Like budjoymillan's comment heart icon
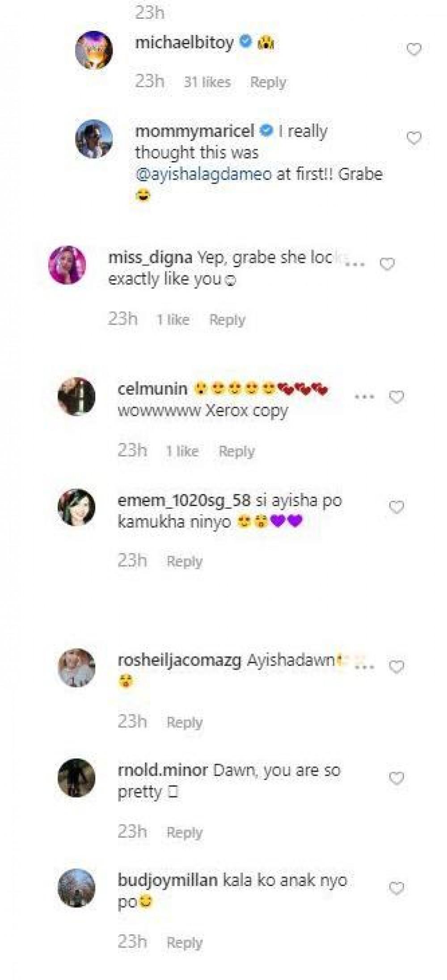 pos(396,888)
